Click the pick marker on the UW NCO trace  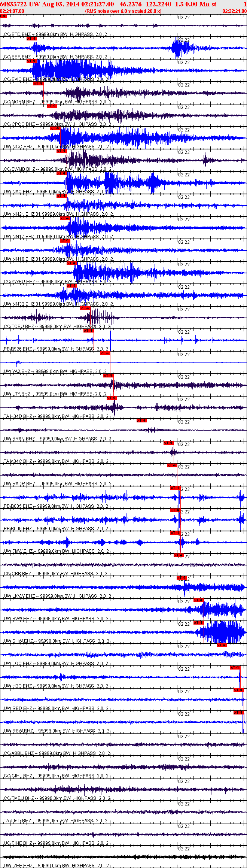[55, 128]
